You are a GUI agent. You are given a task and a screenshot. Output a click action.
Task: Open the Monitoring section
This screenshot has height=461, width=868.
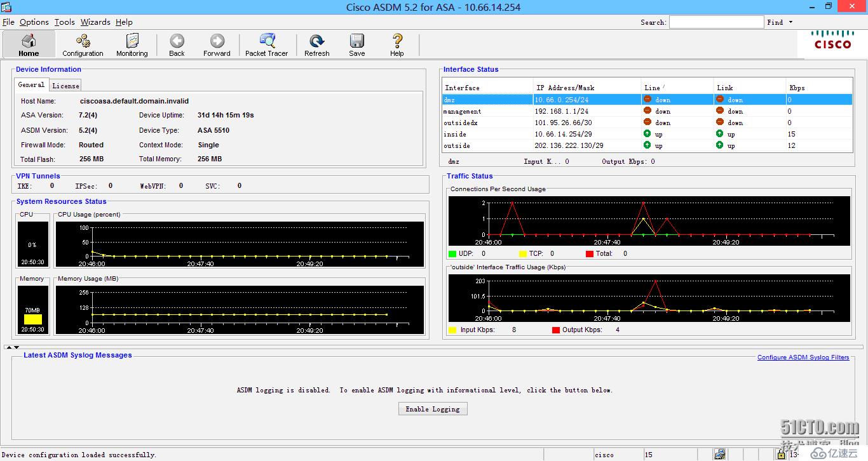tap(132, 44)
